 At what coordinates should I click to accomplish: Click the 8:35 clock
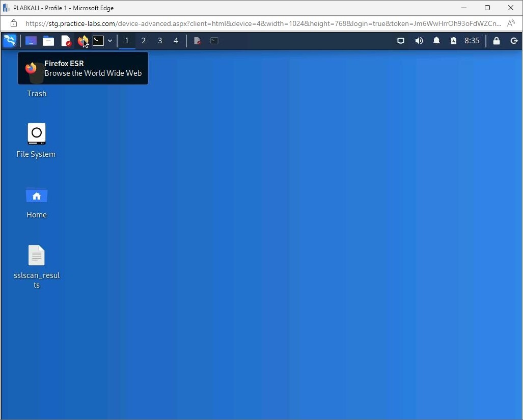[x=472, y=41]
